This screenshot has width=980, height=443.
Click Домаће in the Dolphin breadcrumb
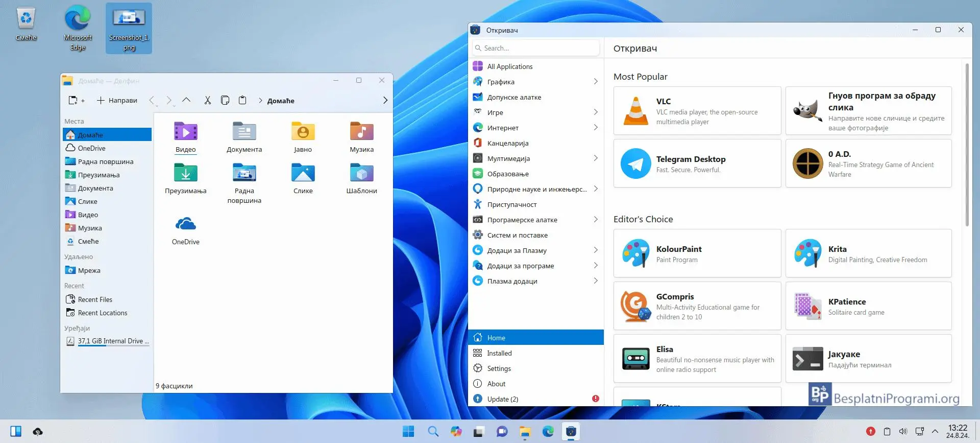(281, 101)
